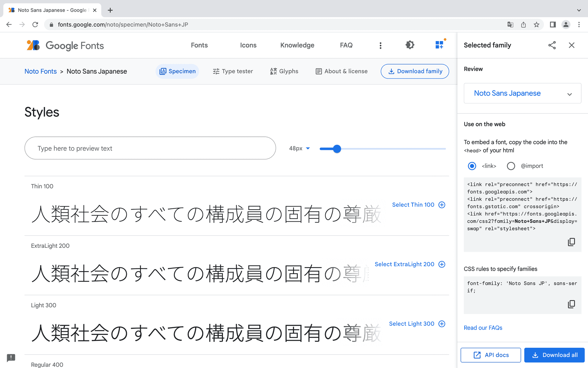Send feedback via exclamation icon

pos(11,358)
